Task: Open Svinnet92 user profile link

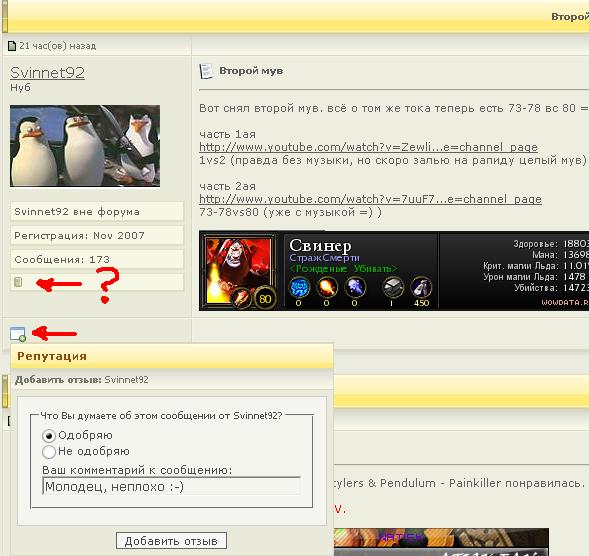Action: click(47, 73)
